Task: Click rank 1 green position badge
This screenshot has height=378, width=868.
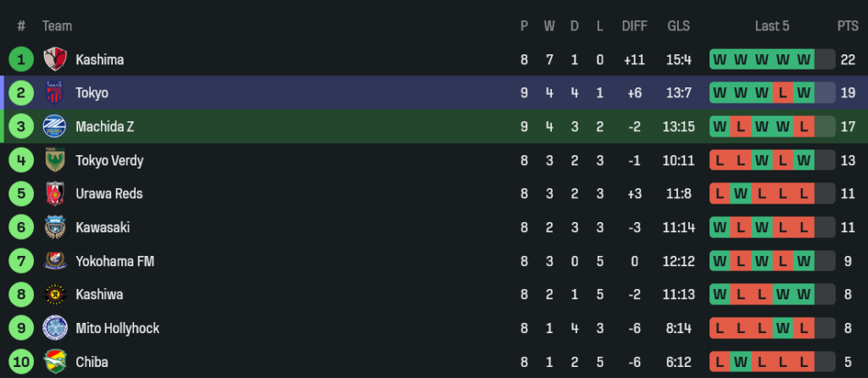Action: tap(21, 59)
